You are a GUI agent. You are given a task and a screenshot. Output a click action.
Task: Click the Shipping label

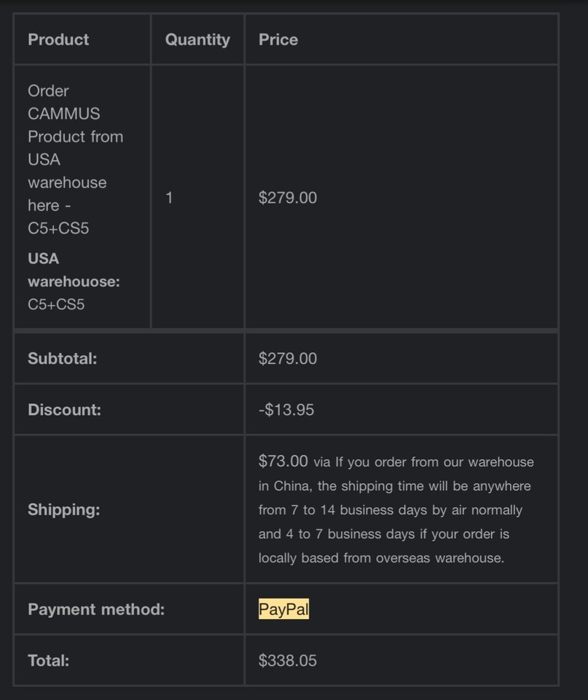(63, 510)
